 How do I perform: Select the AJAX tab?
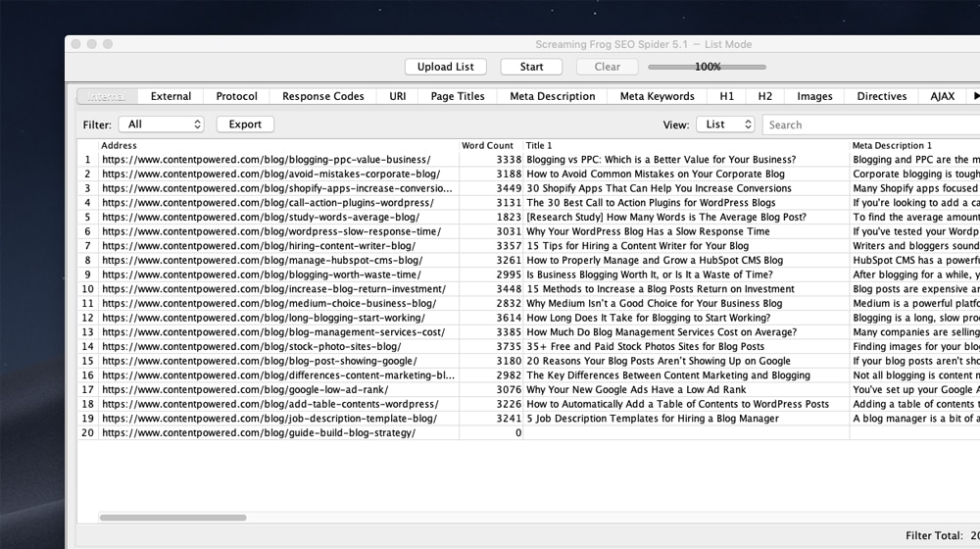tap(942, 96)
